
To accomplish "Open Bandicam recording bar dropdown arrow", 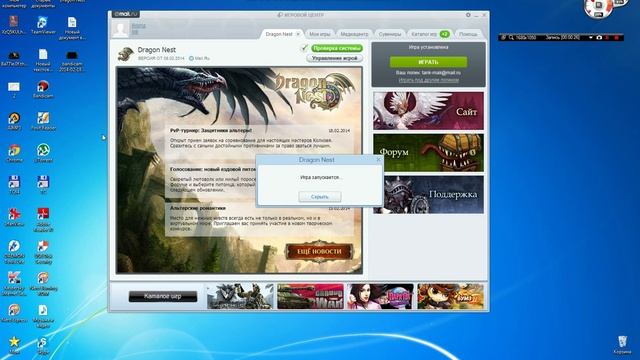I will click(590, 38).
